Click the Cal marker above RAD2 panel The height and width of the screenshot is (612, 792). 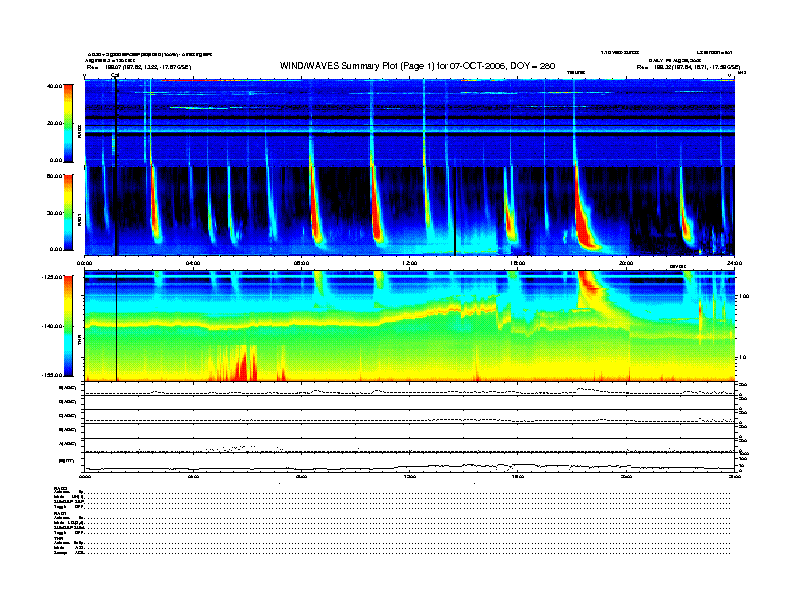[115, 76]
